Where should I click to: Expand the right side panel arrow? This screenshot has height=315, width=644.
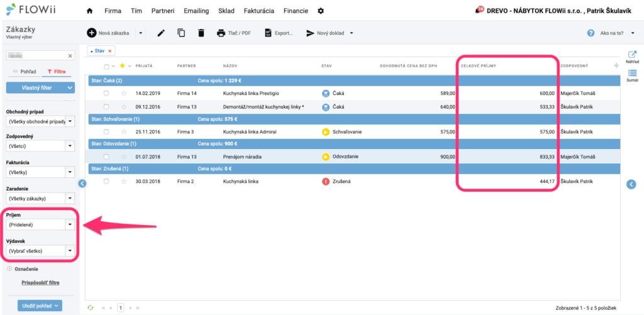coord(631,184)
